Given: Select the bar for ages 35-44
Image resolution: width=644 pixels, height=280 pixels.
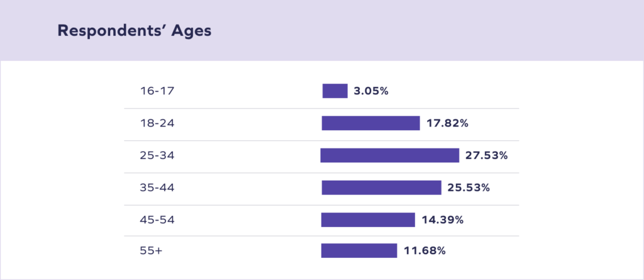Looking at the screenshot, I should [381, 188].
